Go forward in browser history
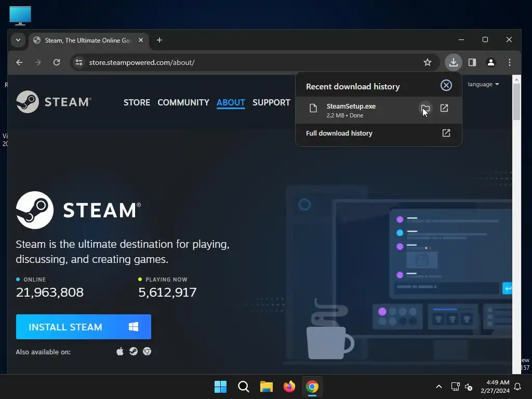This screenshot has width=532, height=399. point(38,62)
